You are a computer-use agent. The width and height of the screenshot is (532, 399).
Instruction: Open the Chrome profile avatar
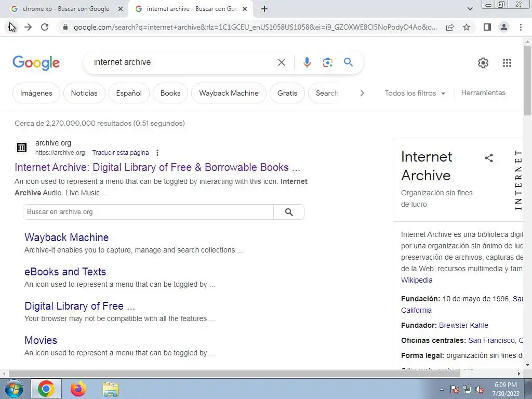point(504,27)
